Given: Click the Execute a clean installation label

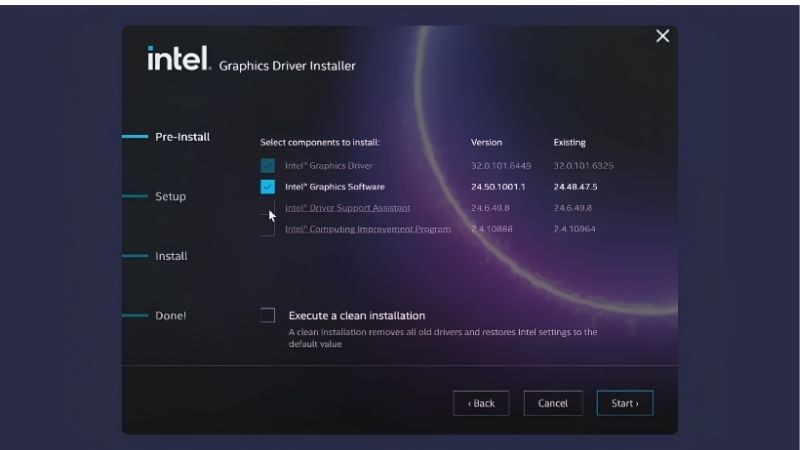Looking at the screenshot, I should click(357, 315).
